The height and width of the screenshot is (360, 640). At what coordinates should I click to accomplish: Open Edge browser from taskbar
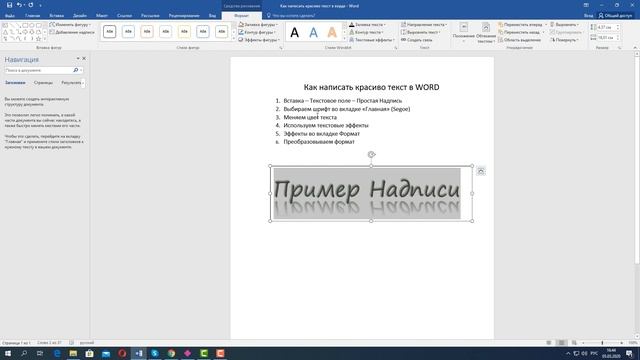point(57,353)
